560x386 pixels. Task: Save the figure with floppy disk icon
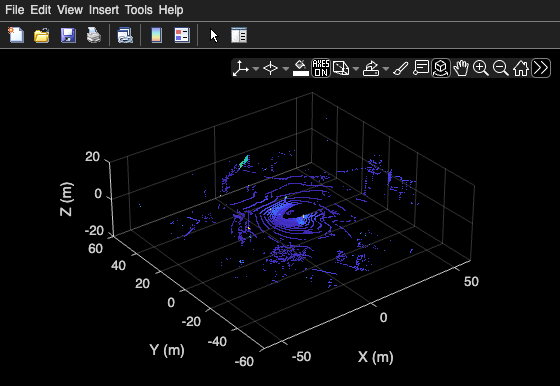coord(68,35)
